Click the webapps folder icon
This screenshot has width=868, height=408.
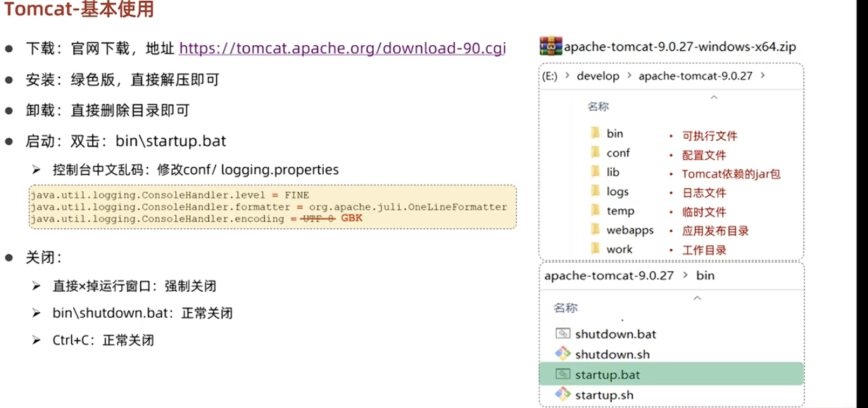595,230
